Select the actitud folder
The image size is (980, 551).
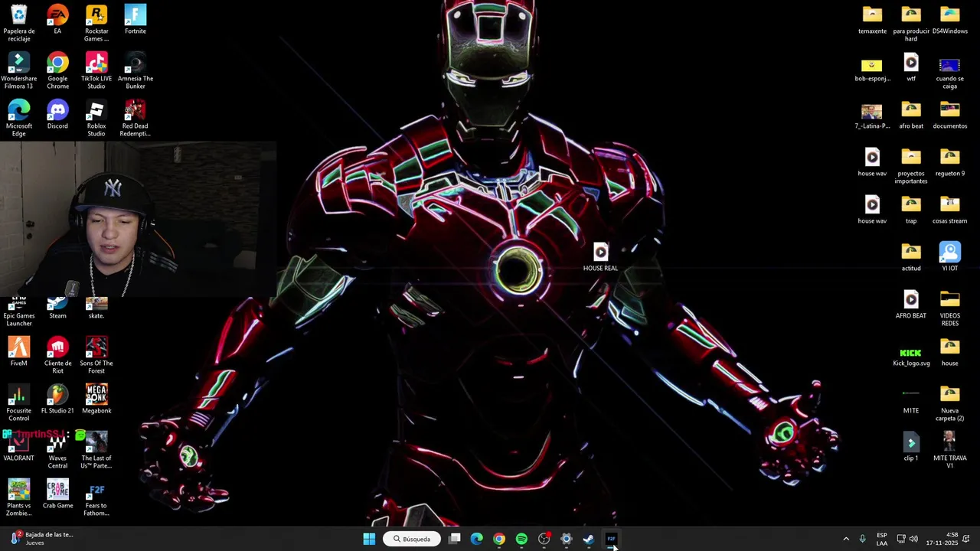click(x=911, y=257)
